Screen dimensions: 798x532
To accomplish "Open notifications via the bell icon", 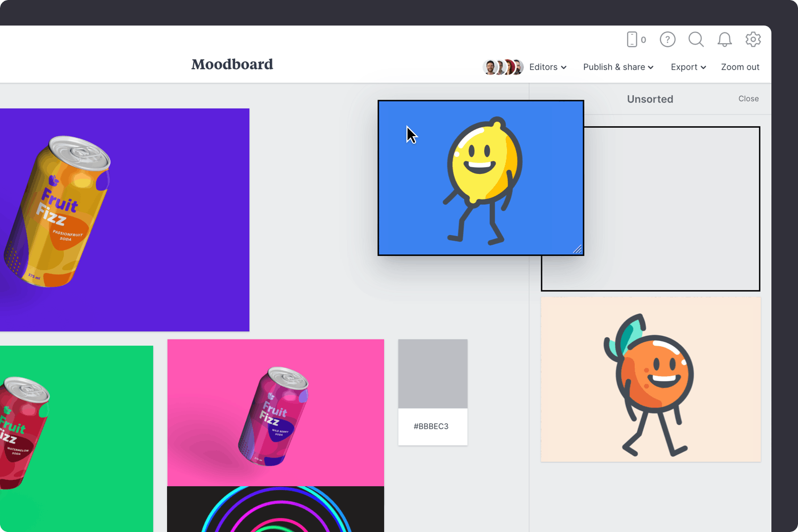I will coord(724,39).
